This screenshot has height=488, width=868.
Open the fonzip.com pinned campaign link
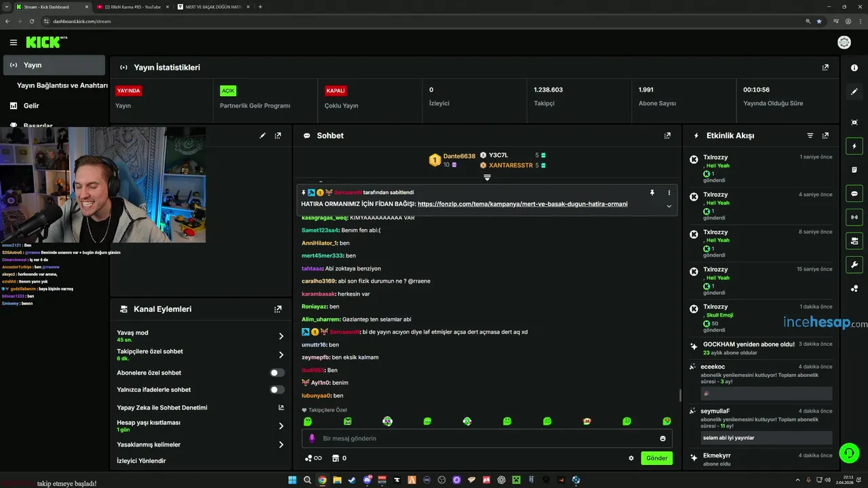[522, 204]
